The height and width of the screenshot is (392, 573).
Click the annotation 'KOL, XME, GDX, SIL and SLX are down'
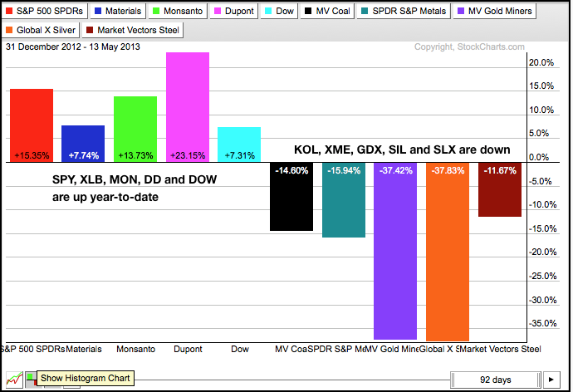(402, 149)
